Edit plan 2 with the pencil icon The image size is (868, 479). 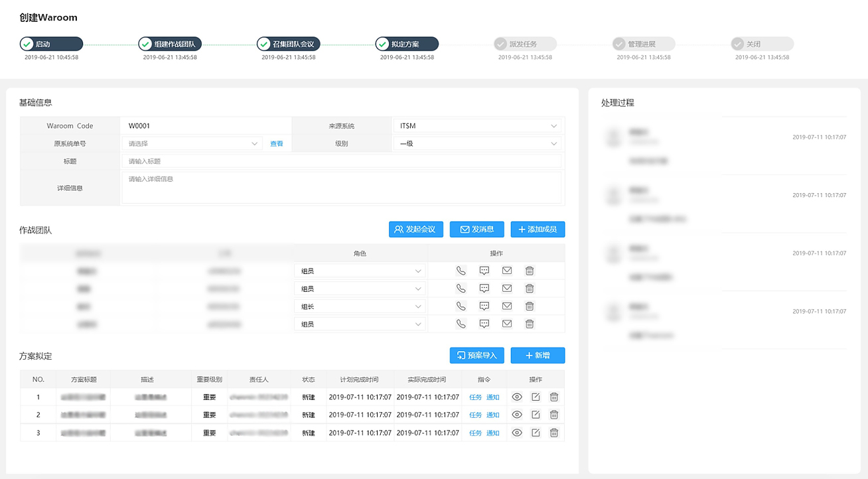pyautogui.click(x=536, y=415)
